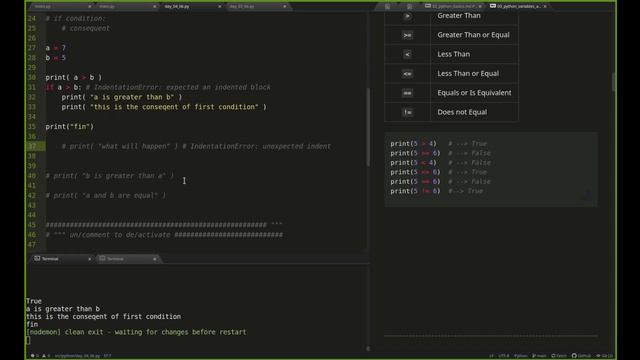Click the file path in the status bar
The image size is (640, 360).
78,356
